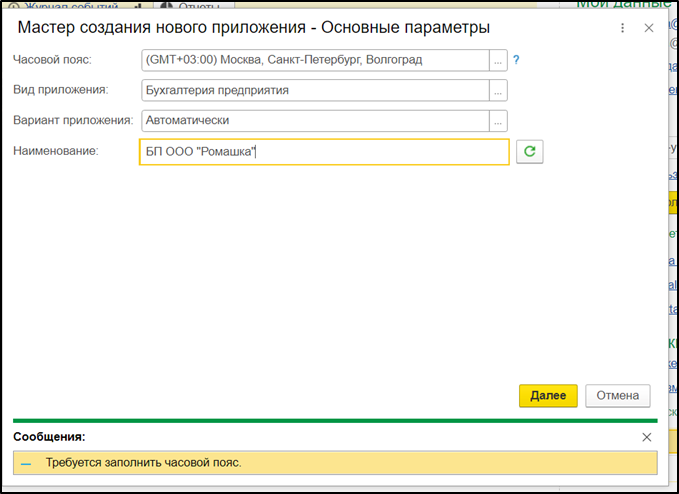Click the wizard title text
679x494 pixels.
(x=254, y=28)
